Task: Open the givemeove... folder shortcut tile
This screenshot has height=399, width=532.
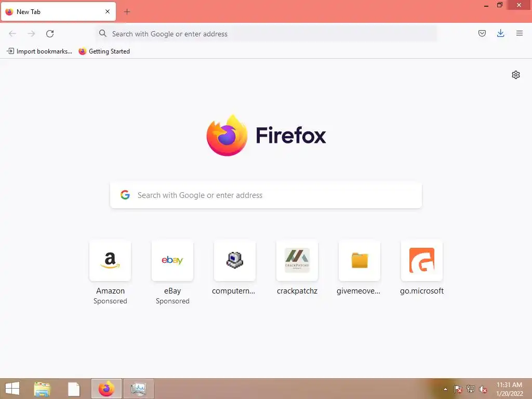Action: pos(360,261)
